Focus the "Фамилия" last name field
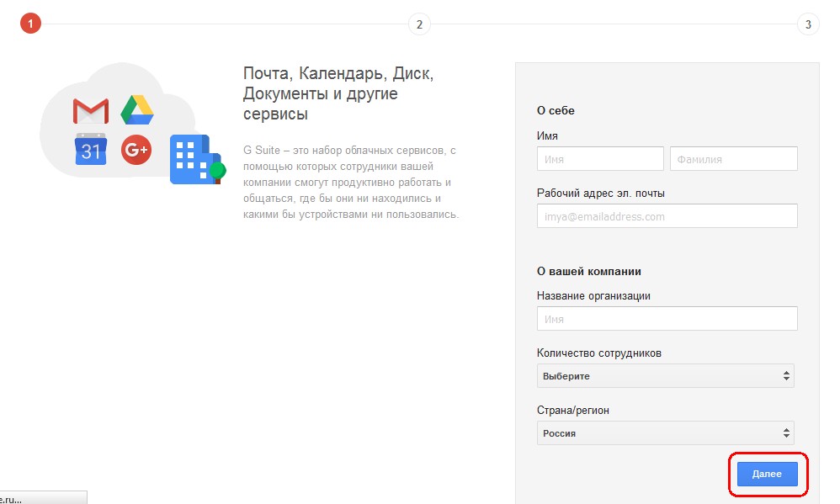This screenshot has width=840, height=504. tap(733, 159)
